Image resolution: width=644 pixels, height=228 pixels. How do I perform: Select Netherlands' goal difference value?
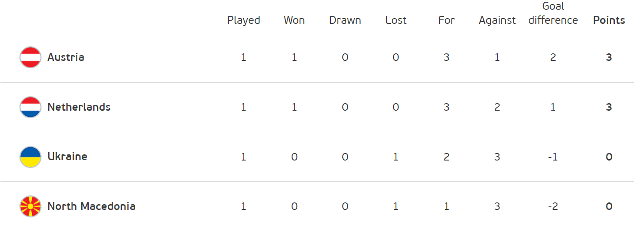coord(553,107)
